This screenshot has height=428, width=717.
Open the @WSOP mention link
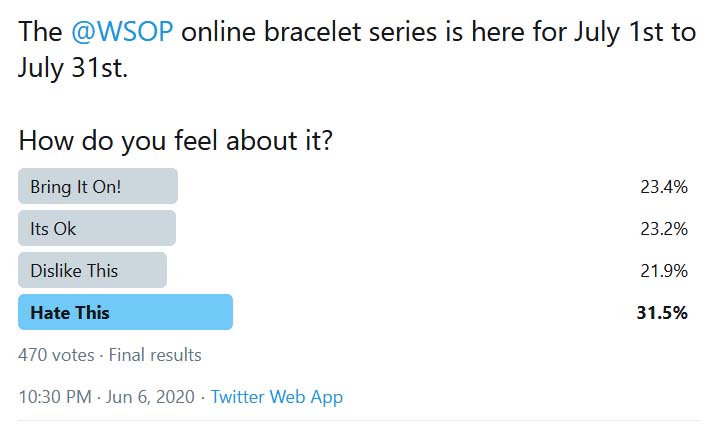[x=122, y=32]
